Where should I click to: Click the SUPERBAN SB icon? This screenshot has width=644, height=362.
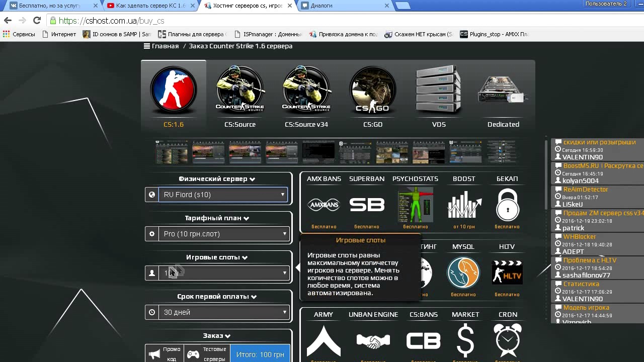[367, 205]
